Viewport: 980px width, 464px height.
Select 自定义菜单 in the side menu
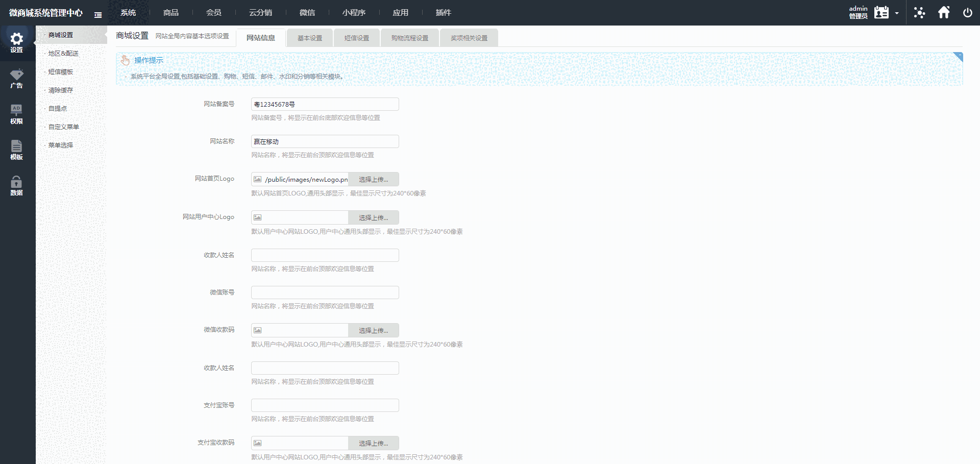coord(71,127)
